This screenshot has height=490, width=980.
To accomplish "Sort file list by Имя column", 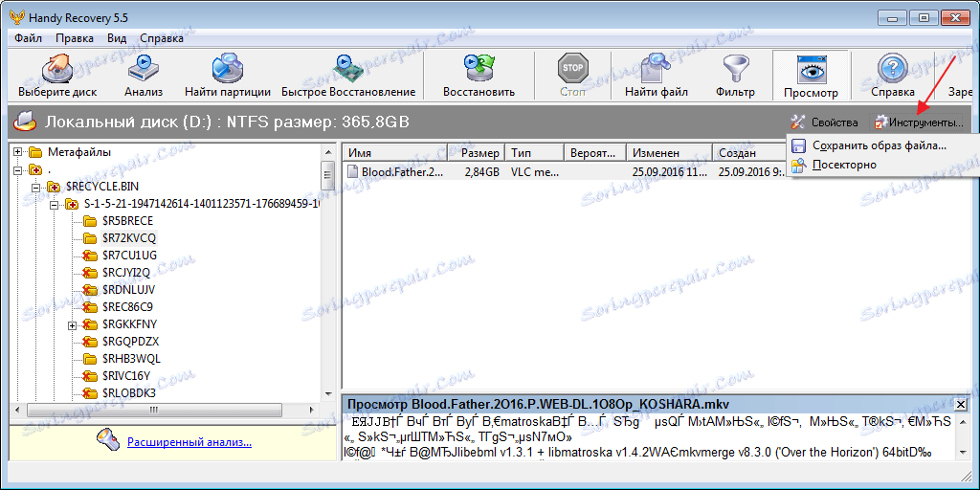I will pyautogui.click(x=395, y=152).
